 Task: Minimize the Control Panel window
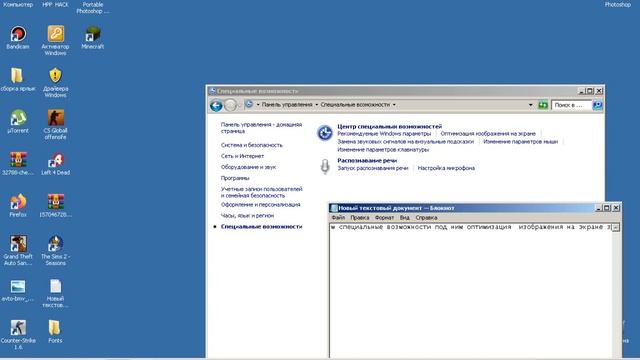coord(581,91)
